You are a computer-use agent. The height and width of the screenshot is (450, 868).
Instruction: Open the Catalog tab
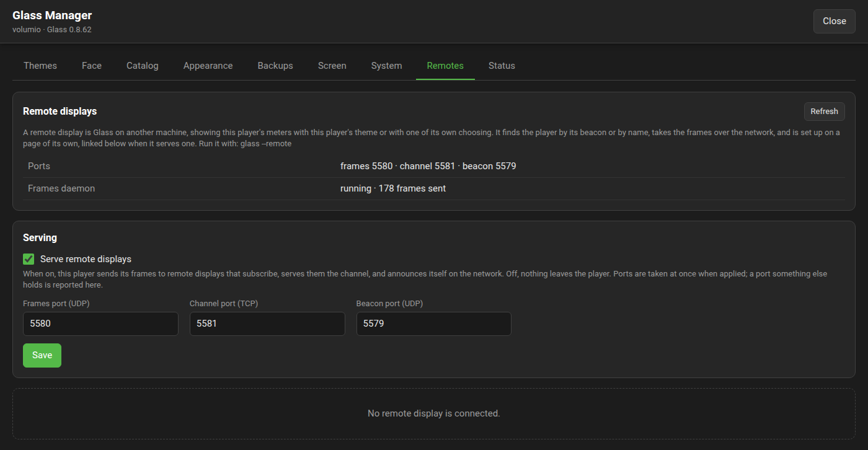tap(143, 66)
